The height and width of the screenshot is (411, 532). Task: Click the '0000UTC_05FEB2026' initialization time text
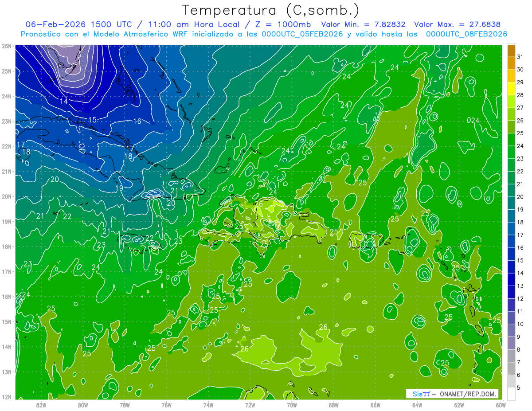click(302, 34)
